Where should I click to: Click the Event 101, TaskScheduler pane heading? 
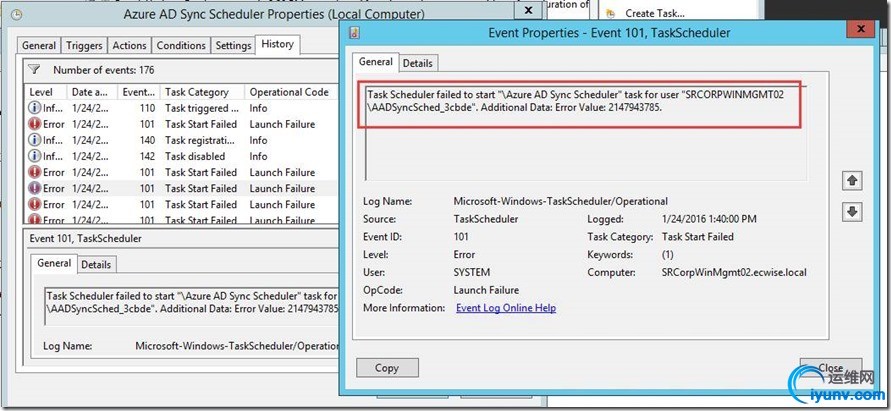[x=85, y=239]
